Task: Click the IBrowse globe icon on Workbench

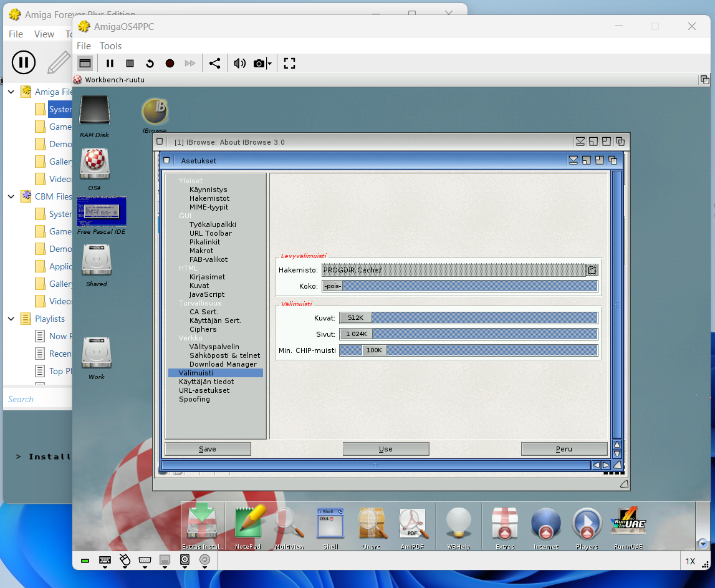Action: [x=155, y=112]
